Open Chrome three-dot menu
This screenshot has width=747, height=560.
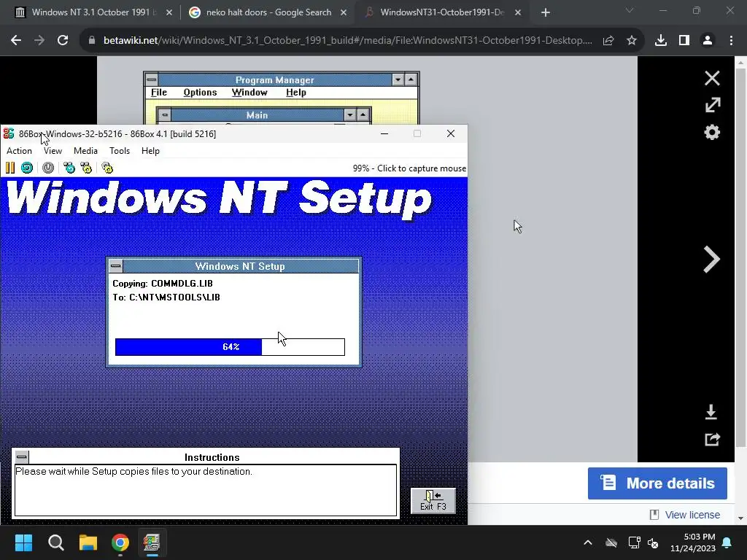coord(731,41)
